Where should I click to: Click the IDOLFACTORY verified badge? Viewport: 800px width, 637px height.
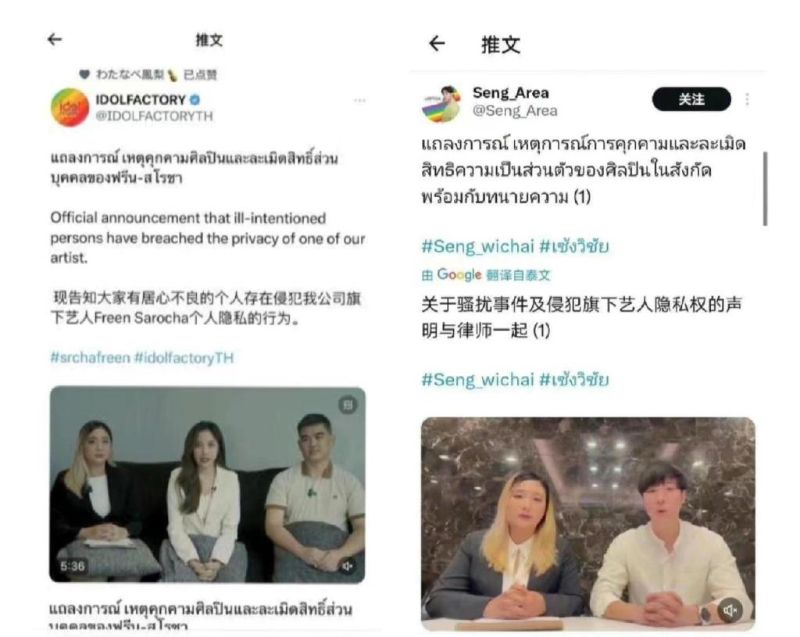pos(195,99)
